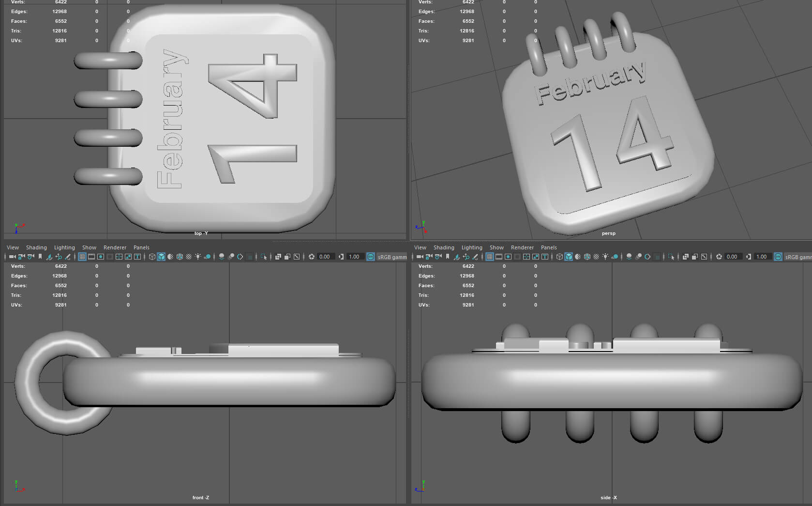
Task: Click Wireframe cube icon in front view toolbar
Action: (x=152, y=257)
